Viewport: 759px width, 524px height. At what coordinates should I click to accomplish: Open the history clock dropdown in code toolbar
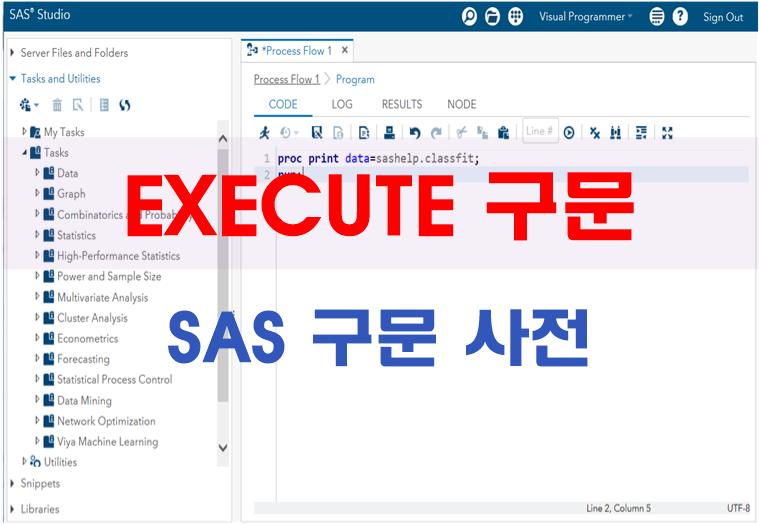coord(289,132)
